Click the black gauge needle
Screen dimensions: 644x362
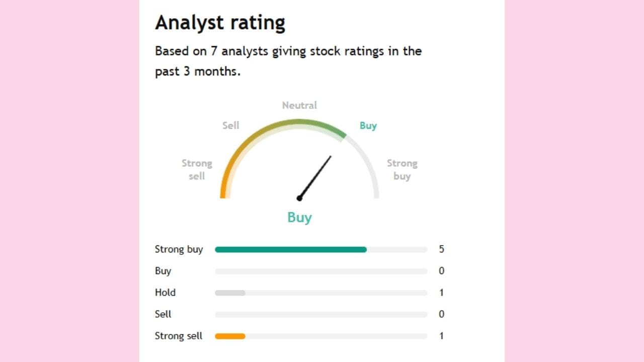coord(316,176)
